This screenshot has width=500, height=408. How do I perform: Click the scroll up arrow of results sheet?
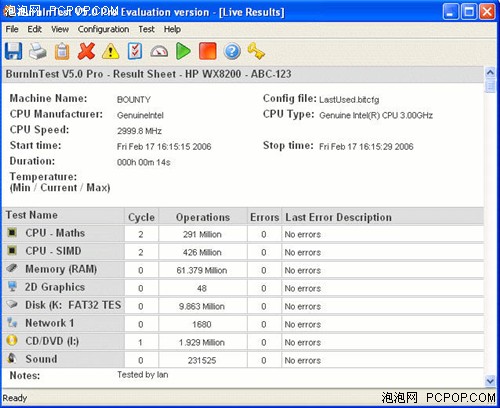490,72
